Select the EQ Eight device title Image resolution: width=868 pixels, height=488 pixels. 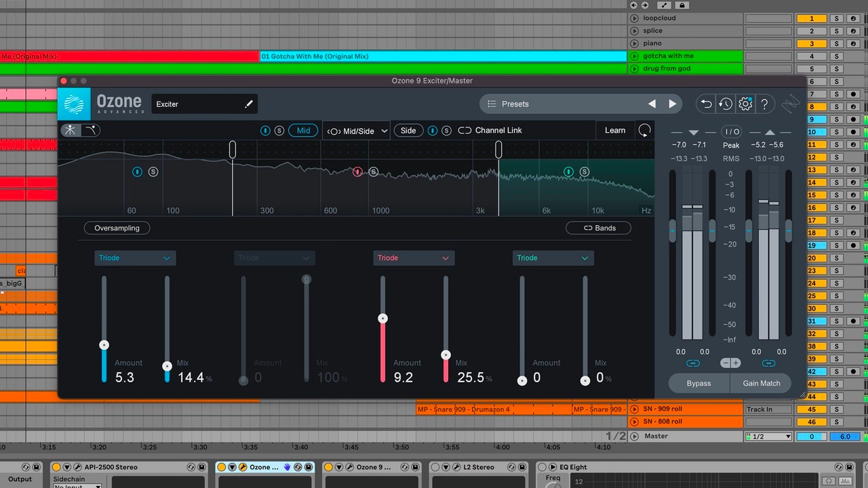click(573, 467)
